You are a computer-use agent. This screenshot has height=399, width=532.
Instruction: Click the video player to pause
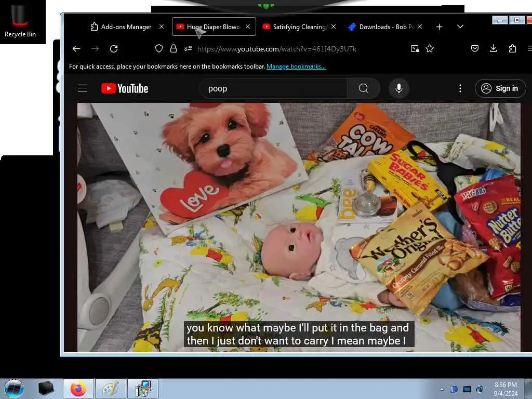[299, 228]
